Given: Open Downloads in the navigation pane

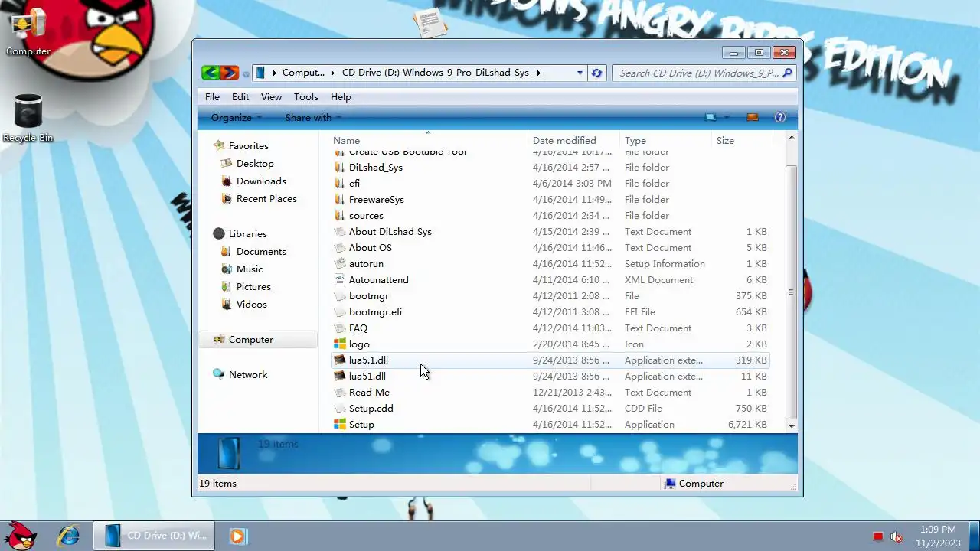Looking at the screenshot, I should [261, 181].
